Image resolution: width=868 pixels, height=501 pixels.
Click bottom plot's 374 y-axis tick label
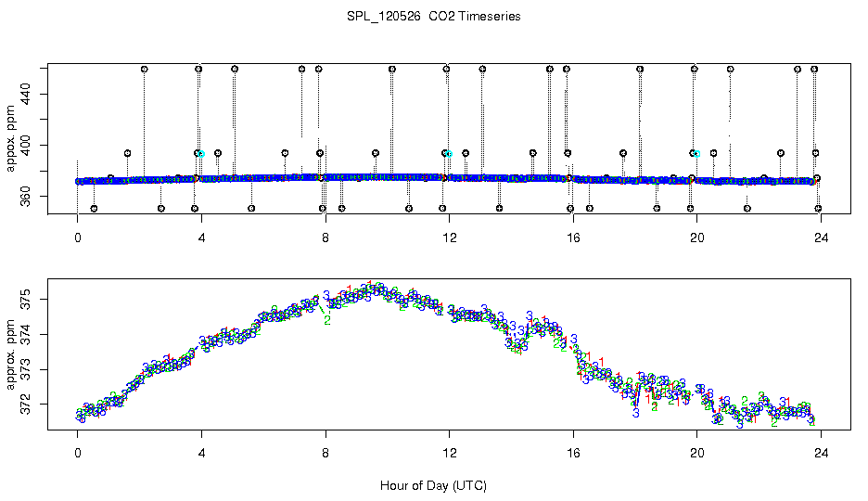click(26, 334)
